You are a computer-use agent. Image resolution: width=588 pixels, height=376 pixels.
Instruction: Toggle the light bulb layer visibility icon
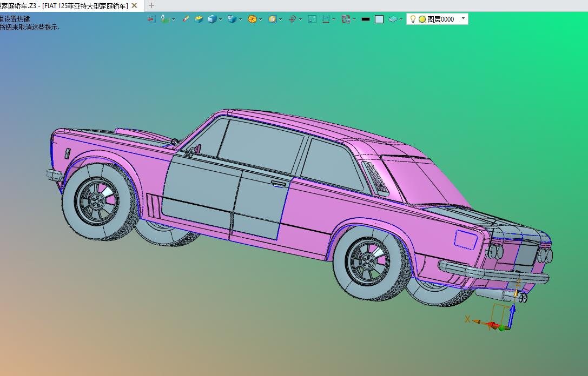(x=413, y=19)
